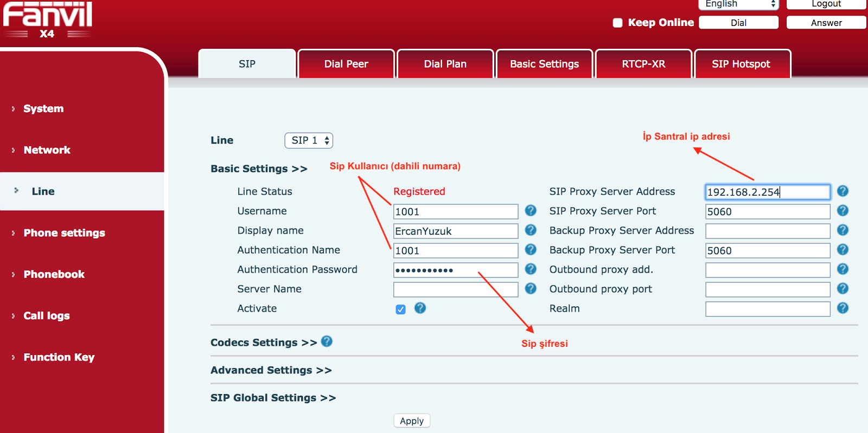Open help for the Authentication Password field
The width and height of the screenshot is (868, 433).
coord(531,269)
